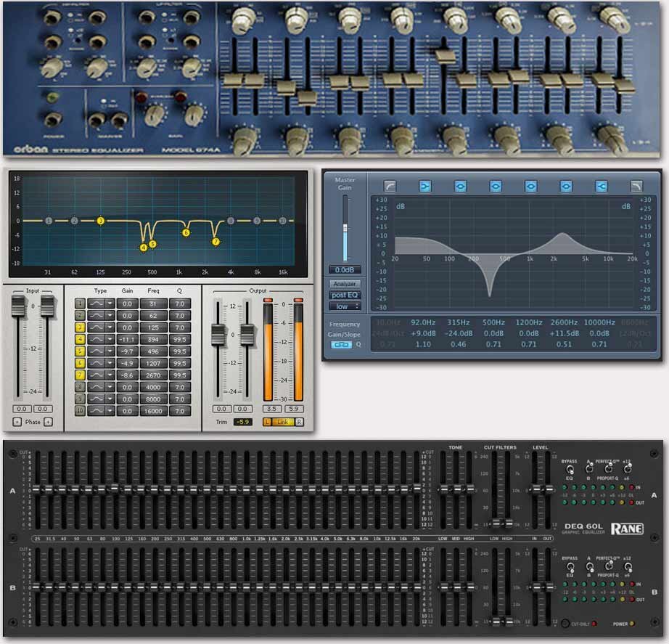Click the lowpass filter icon in Channel EQ
Viewport: 669px width, 644px height.
pyautogui.click(x=636, y=186)
